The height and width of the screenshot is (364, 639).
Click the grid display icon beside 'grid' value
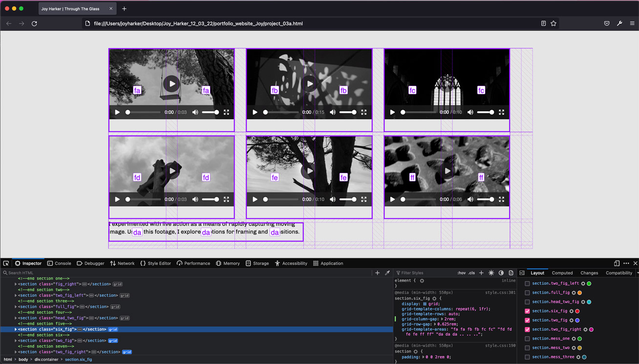point(425,304)
